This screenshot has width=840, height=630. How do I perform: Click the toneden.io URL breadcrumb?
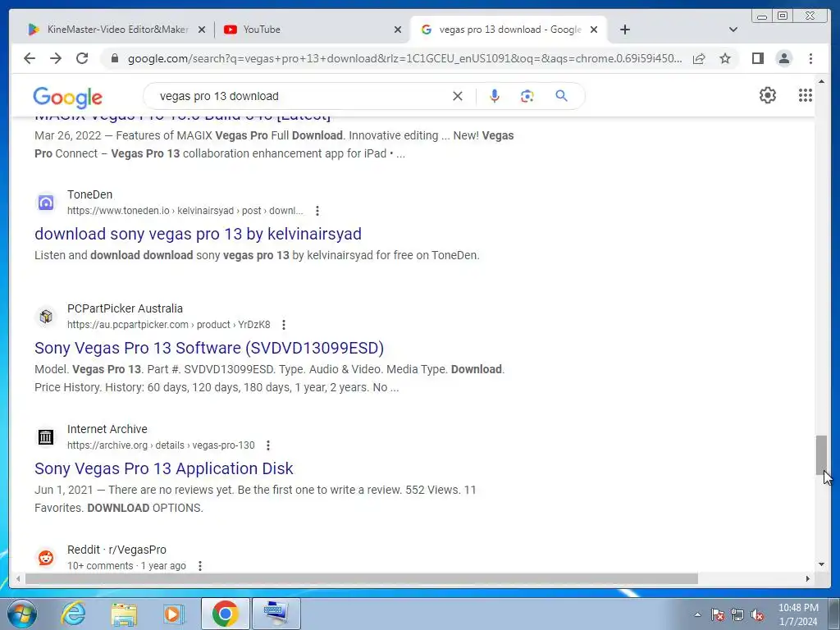[x=185, y=211]
